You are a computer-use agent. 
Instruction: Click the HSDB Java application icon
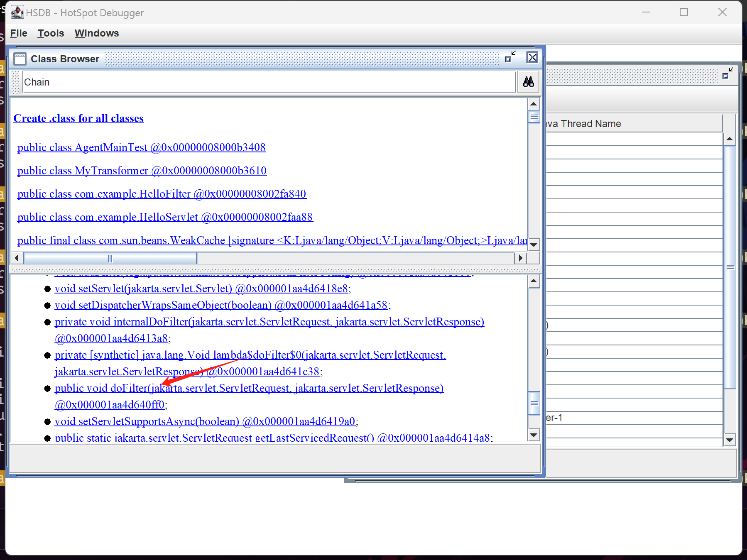point(17,12)
